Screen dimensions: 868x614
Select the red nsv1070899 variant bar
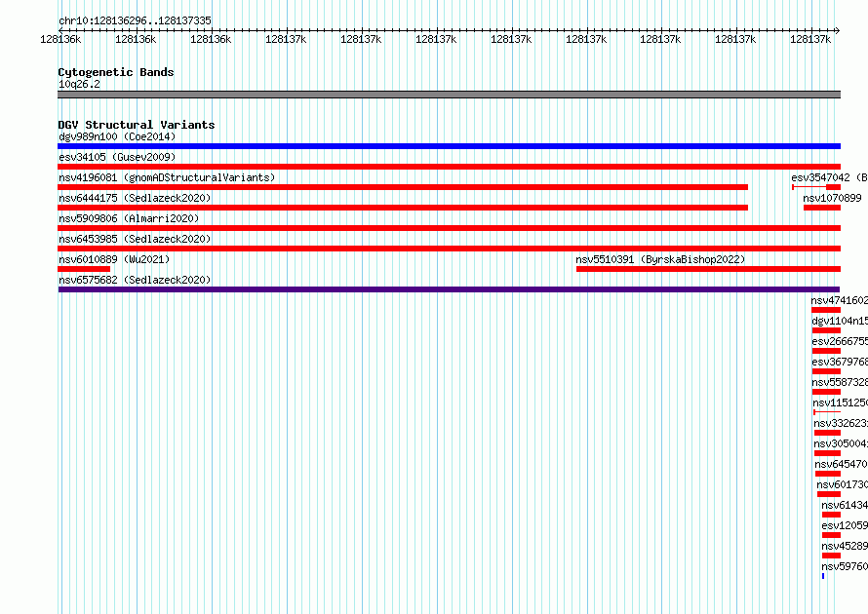tap(822, 208)
